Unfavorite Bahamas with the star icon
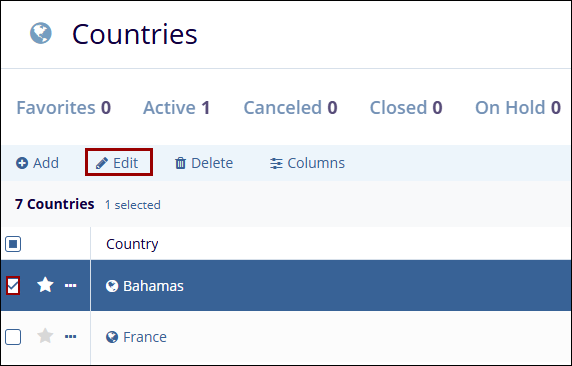The width and height of the screenshot is (572, 366). point(45,285)
